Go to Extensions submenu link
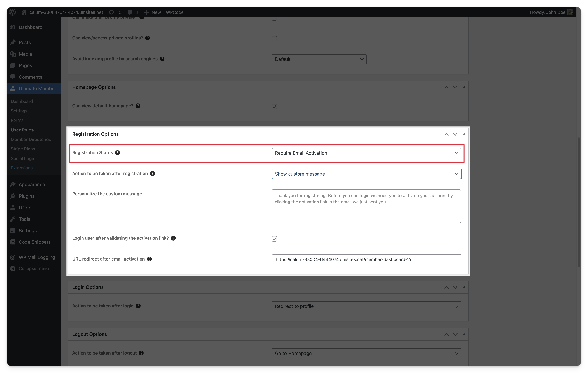The image size is (588, 373). pos(22,168)
